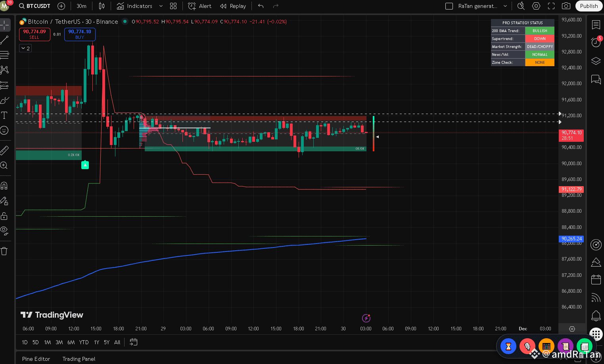Viewport: 604px width, 364px height.
Task: Set date range to 1M
Action: coord(48,342)
